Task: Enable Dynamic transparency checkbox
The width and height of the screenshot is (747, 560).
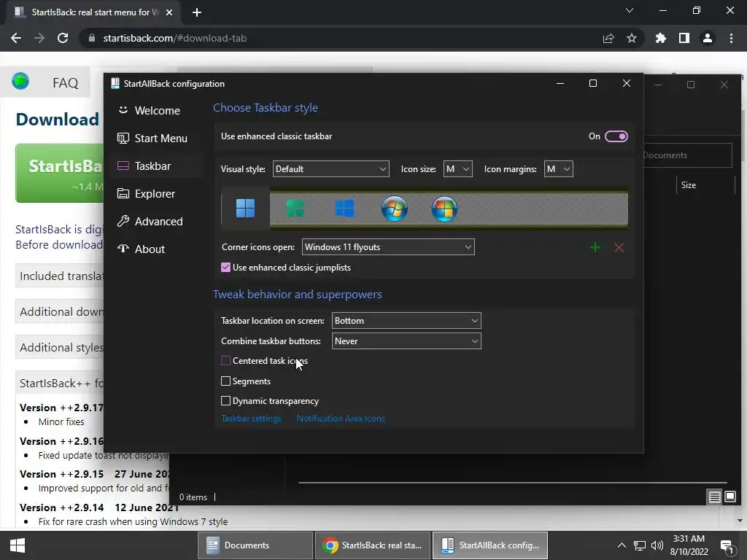Action: pos(226,401)
